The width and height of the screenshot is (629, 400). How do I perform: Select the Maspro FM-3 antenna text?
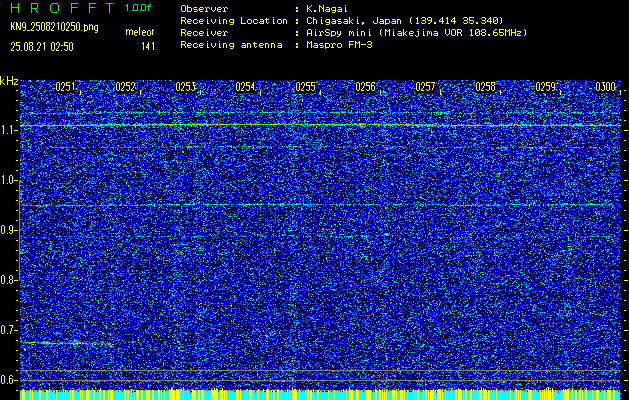point(339,45)
